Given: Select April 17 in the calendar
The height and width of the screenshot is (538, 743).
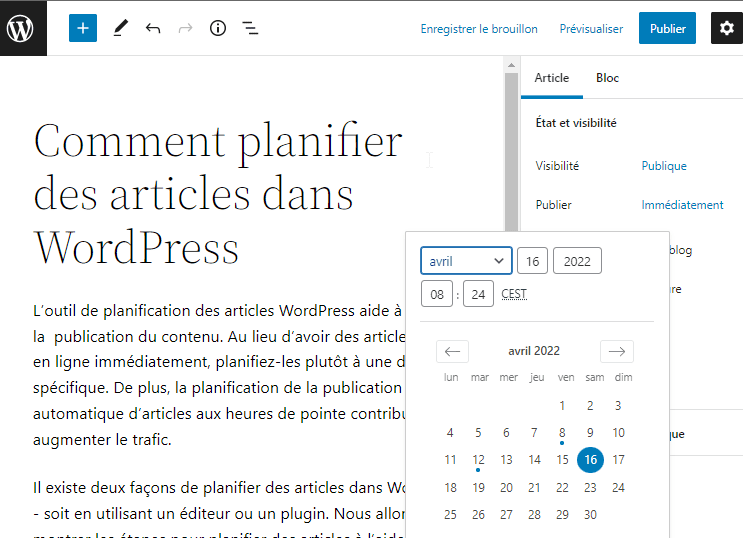Looking at the screenshot, I should pyautogui.click(x=618, y=460).
